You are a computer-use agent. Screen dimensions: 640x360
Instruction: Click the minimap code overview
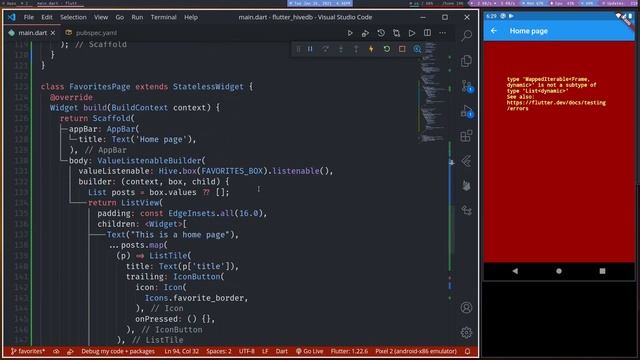click(433, 92)
